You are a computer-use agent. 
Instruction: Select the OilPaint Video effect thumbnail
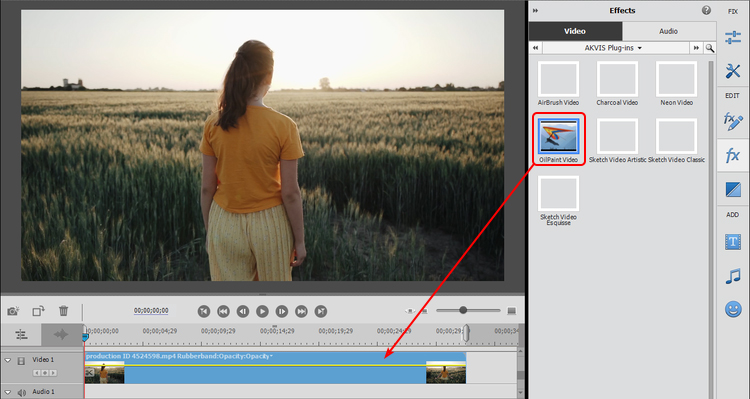[x=558, y=136]
